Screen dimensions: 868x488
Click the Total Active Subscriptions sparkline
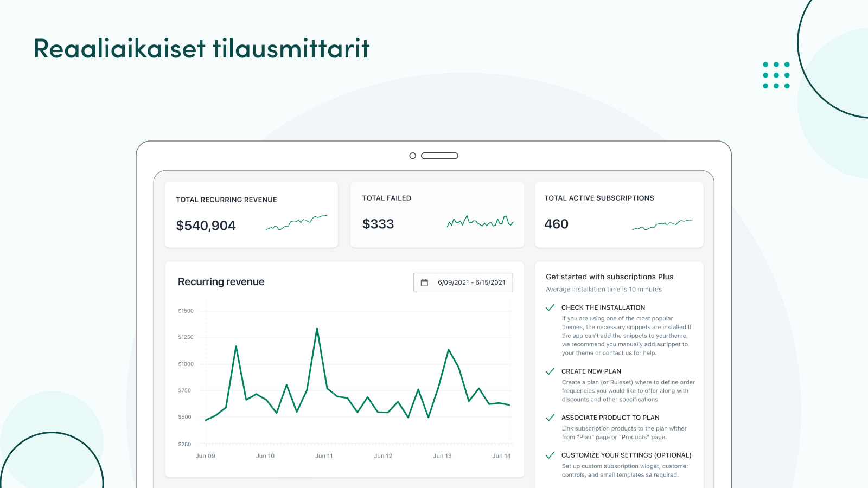click(662, 224)
